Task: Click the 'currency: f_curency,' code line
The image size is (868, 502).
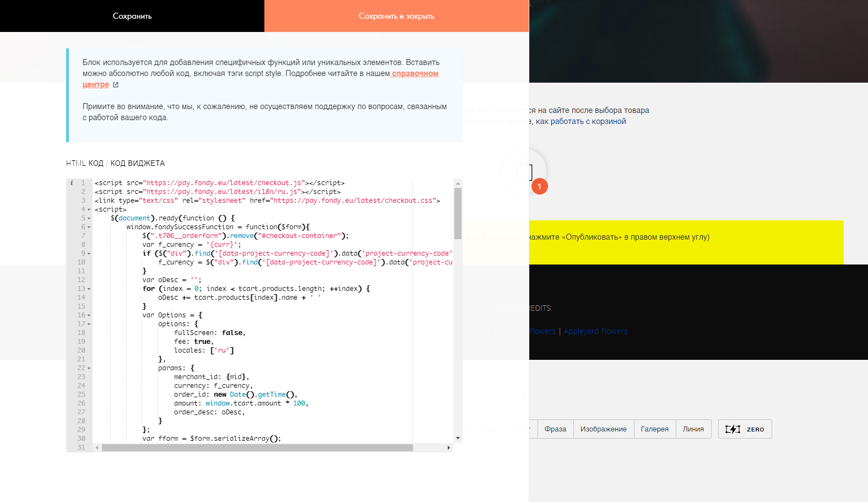Action: point(213,386)
